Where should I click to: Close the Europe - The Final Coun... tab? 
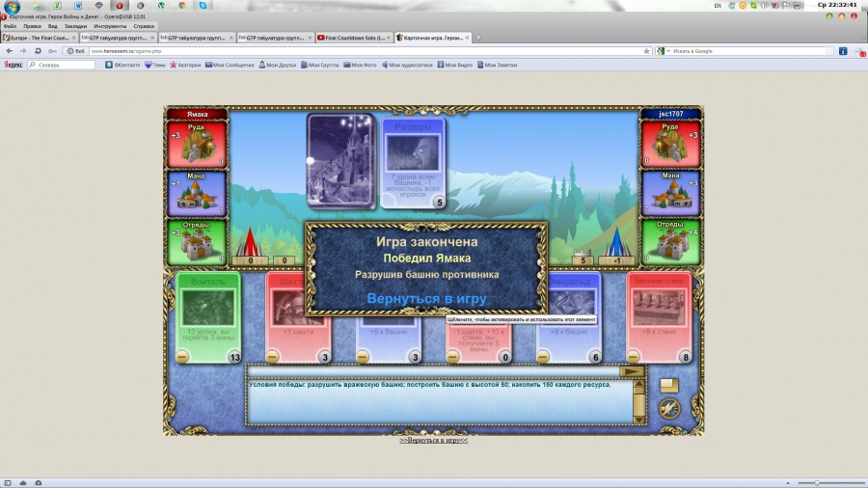pyautogui.click(x=73, y=38)
